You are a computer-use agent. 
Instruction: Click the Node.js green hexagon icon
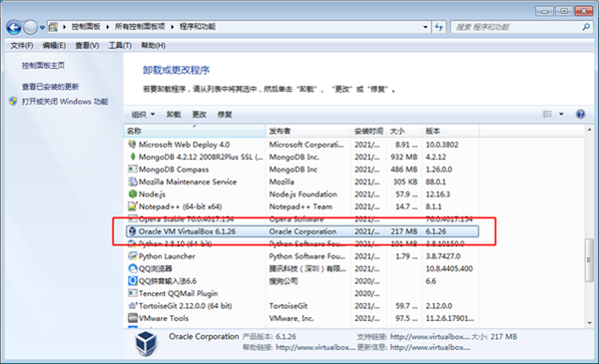[132, 193]
